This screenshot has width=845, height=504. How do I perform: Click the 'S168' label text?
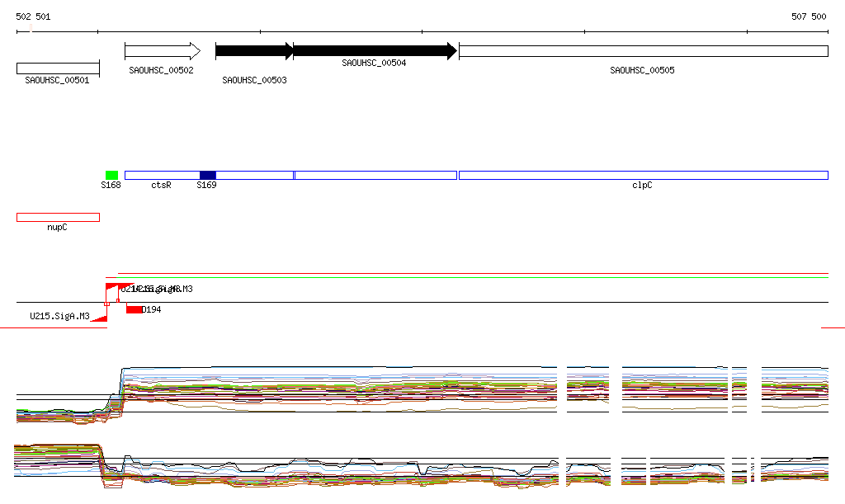pos(111,186)
